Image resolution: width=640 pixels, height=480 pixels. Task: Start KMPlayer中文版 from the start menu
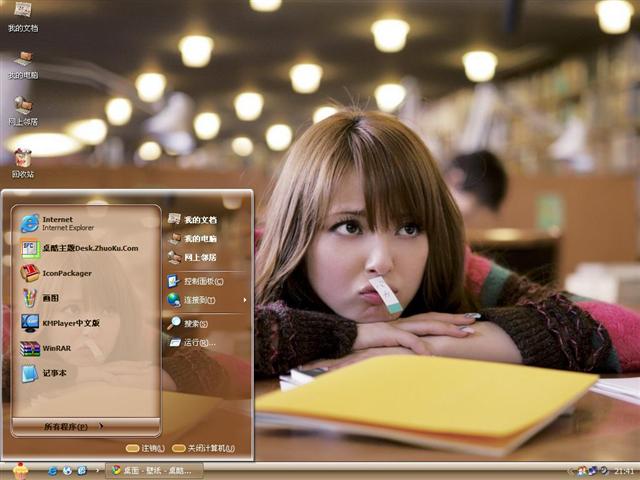point(60,323)
